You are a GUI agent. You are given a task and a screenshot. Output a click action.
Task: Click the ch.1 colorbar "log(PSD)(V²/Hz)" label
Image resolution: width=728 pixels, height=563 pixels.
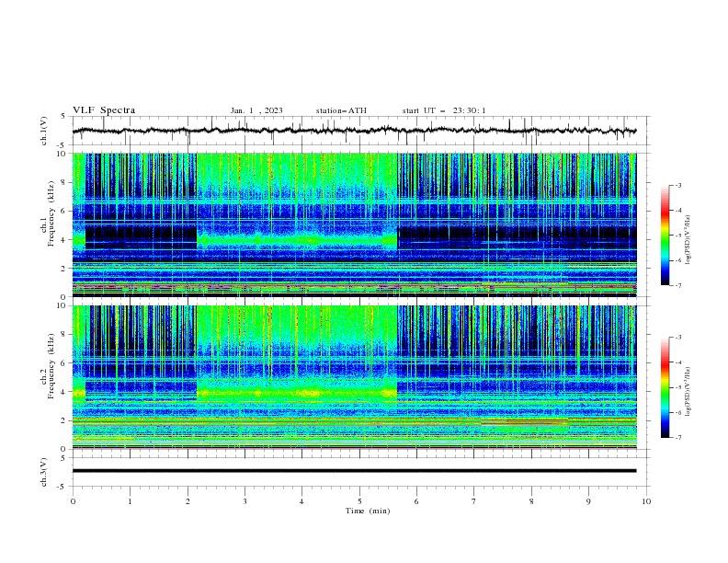coord(688,240)
